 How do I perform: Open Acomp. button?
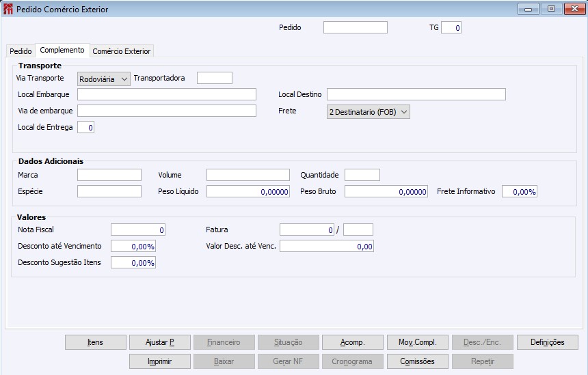[x=353, y=342]
